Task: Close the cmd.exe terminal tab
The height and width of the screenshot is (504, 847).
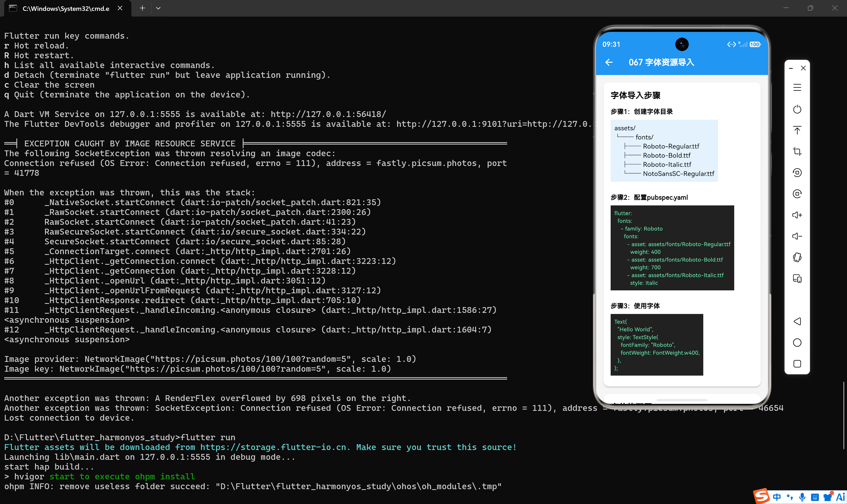Action: click(120, 8)
